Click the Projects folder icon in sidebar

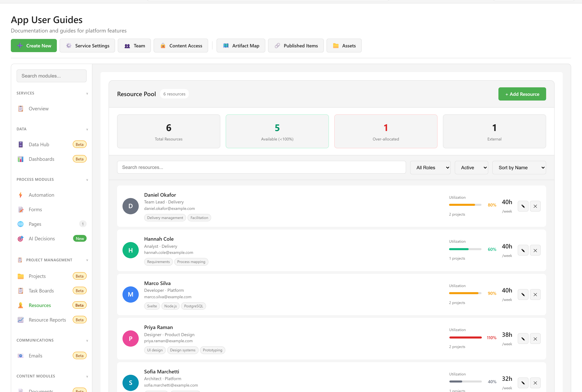coord(20,276)
